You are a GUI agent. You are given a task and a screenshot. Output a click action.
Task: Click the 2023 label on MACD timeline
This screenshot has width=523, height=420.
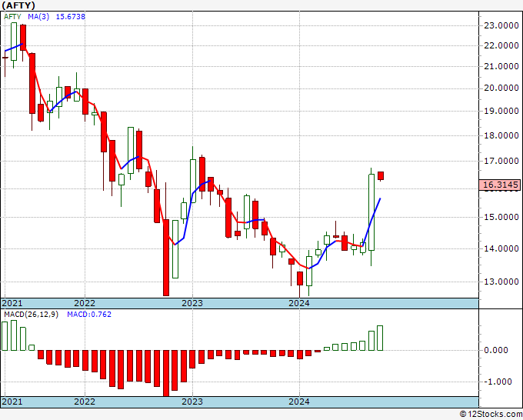coord(192,402)
